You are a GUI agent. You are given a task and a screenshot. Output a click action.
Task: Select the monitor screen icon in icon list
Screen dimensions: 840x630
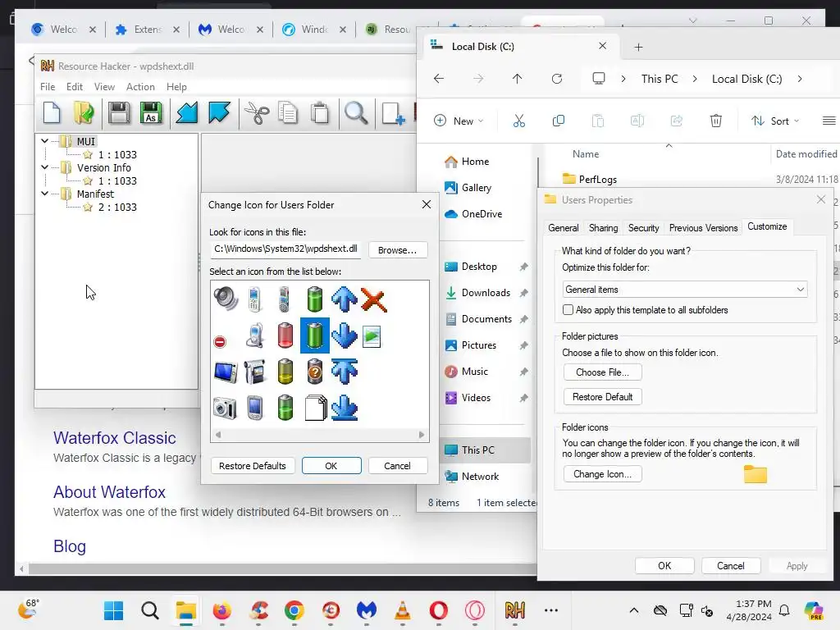[x=226, y=372]
